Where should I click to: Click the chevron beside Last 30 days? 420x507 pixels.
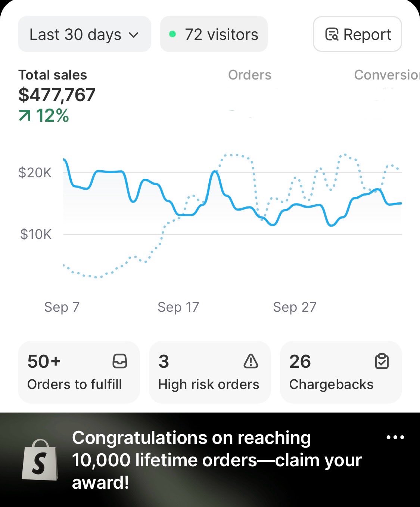click(x=133, y=35)
